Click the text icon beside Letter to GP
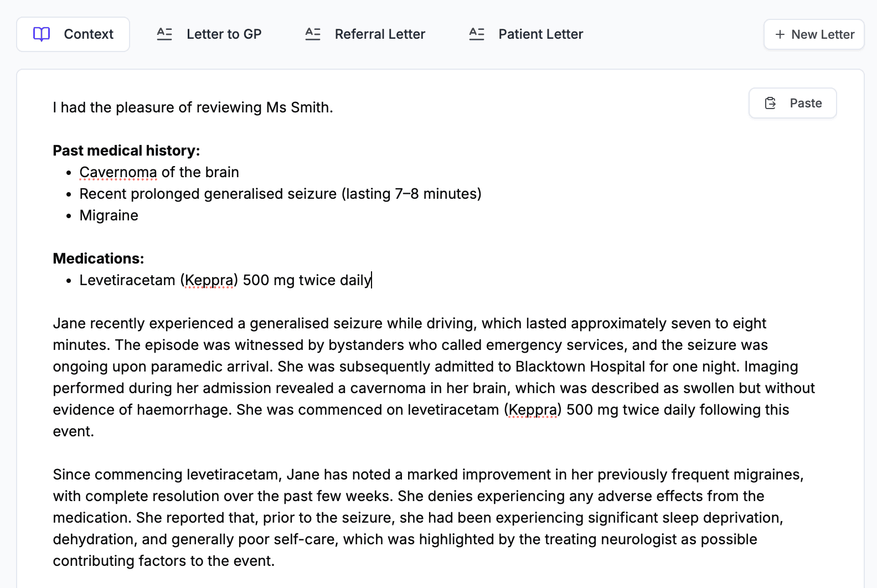The height and width of the screenshot is (588, 877). pos(164,34)
